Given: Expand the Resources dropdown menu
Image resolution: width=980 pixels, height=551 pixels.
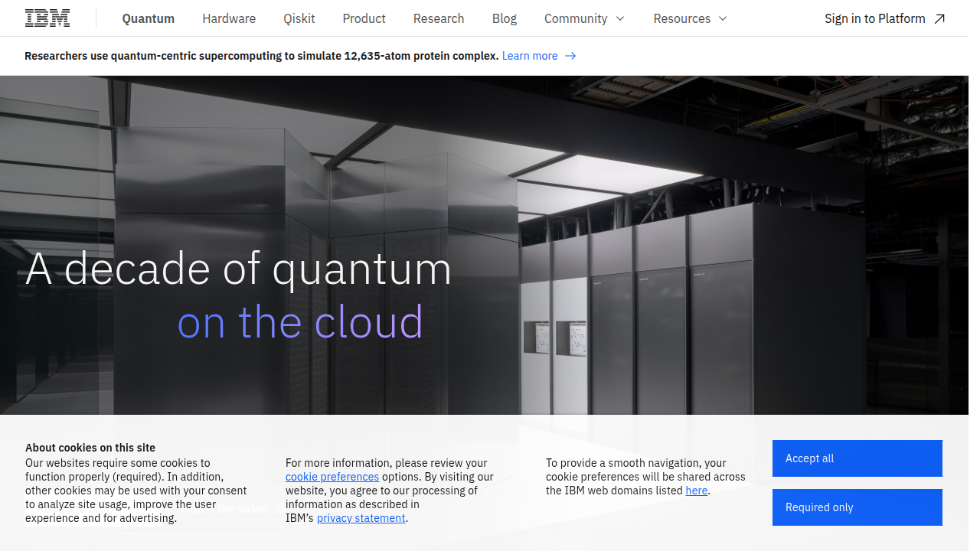Looking at the screenshot, I should point(691,18).
